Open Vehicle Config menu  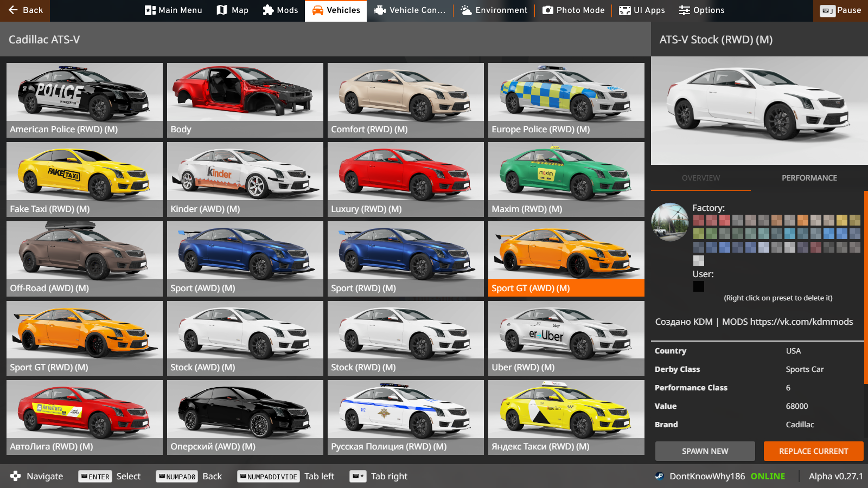click(410, 10)
